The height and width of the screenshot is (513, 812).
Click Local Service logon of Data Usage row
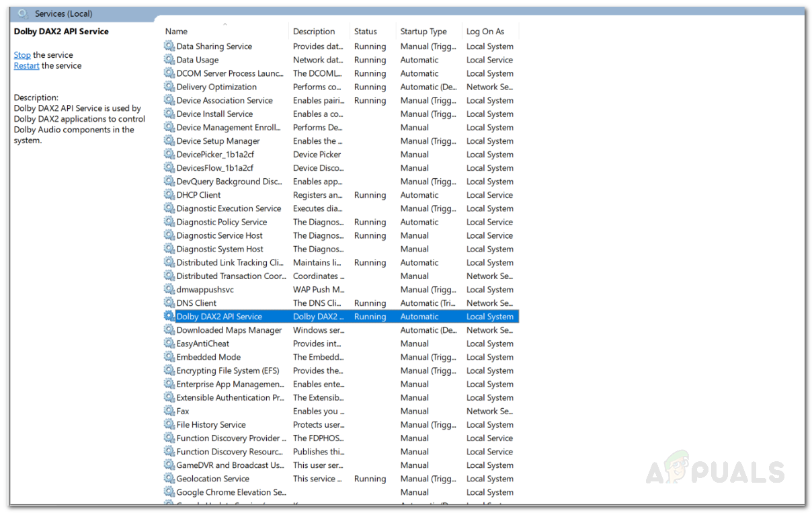490,60
